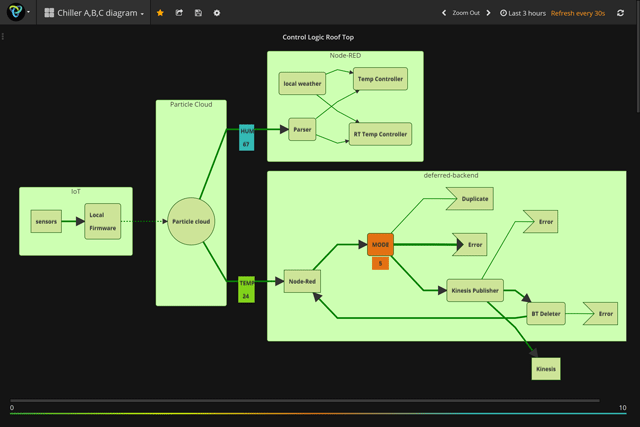Open the Grafana logo main menu
Image resolution: width=640 pixels, height=427 pixels.
pos(16,13)
